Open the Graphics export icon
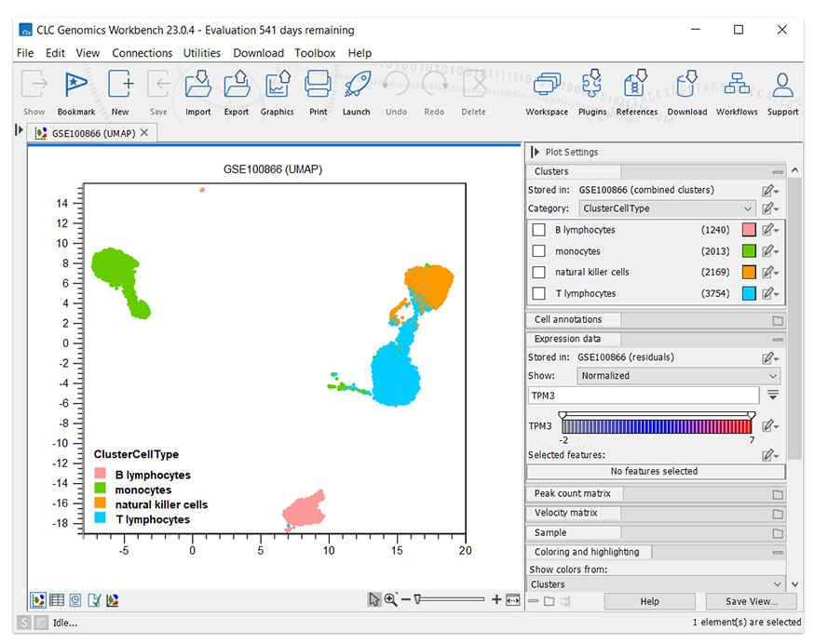The height and width of the screenshot is (644, 814). 277,91
